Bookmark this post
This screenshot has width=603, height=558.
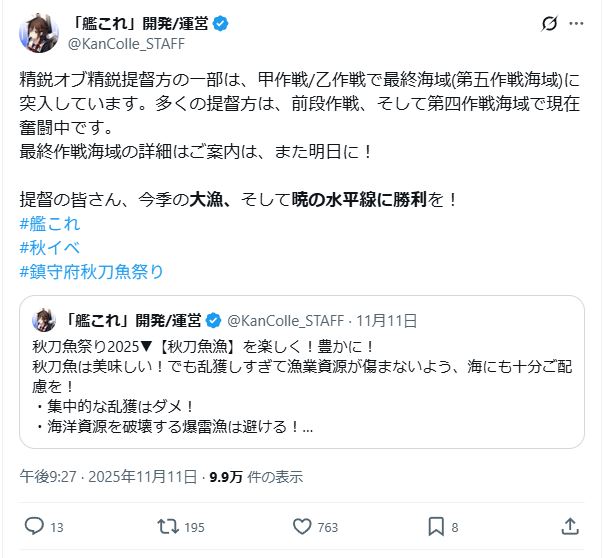pos(436,525)
